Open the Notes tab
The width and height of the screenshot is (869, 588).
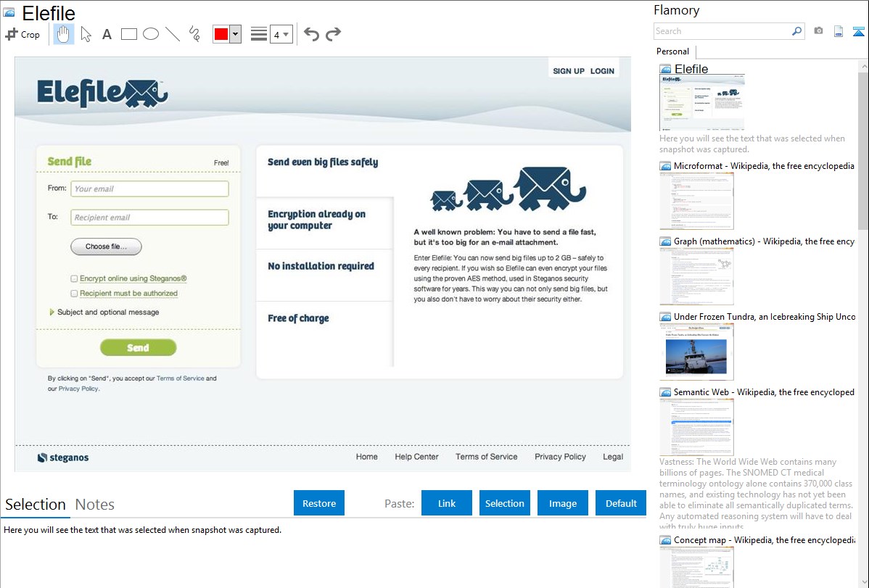pos(95,505)
